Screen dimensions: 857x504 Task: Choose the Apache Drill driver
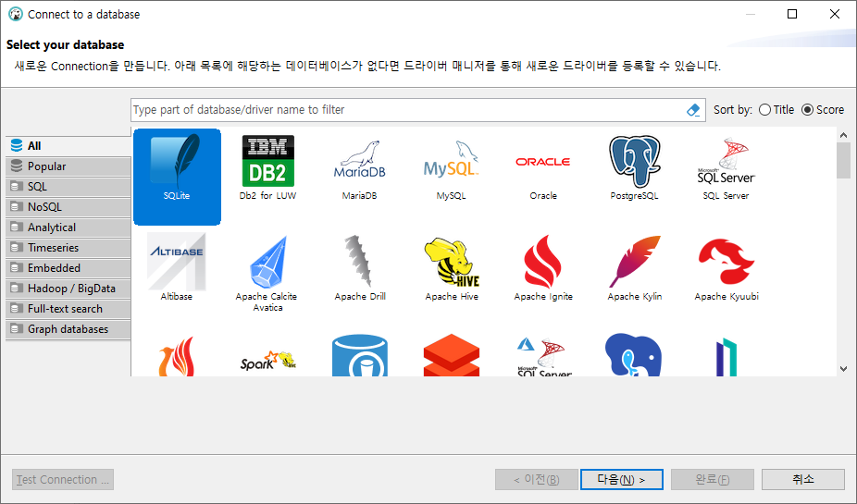pos(360,268)
